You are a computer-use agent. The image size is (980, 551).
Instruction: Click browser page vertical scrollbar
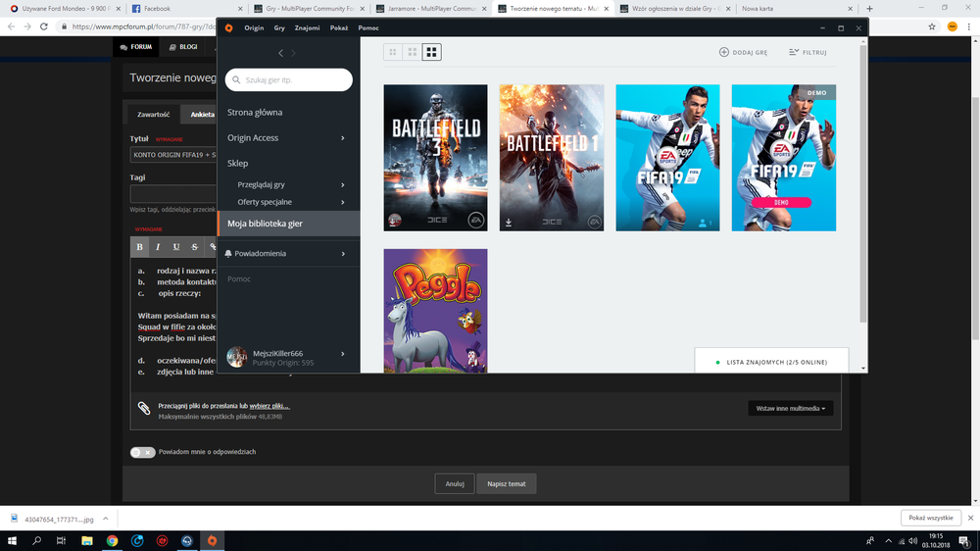pos(975,219)
